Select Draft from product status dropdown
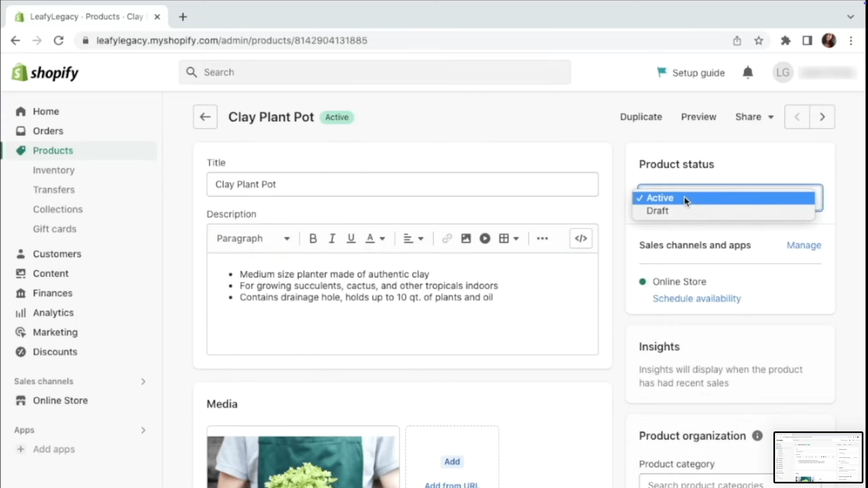868x488 pixels. pos(656,210)
